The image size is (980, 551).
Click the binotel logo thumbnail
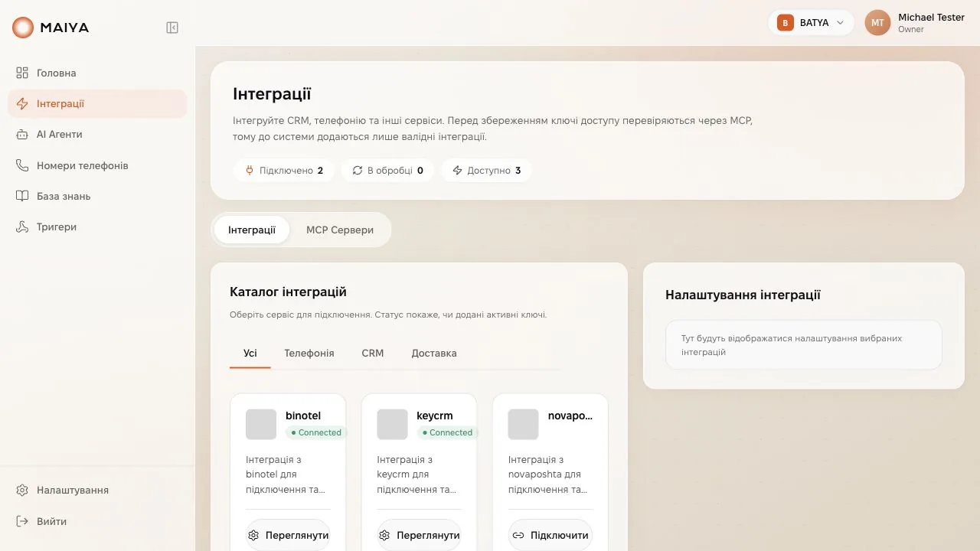261,424
